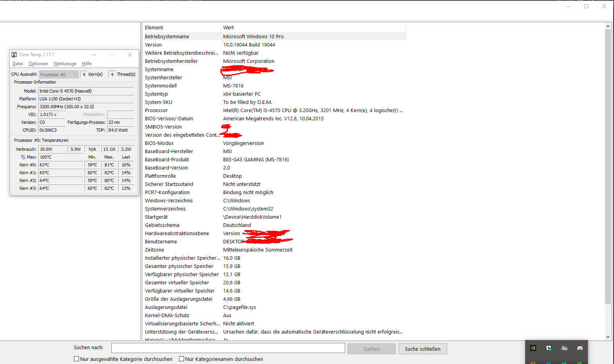Select the Plattformrolle Desktop row
The image size is (614, 364).
coord(274,176)
